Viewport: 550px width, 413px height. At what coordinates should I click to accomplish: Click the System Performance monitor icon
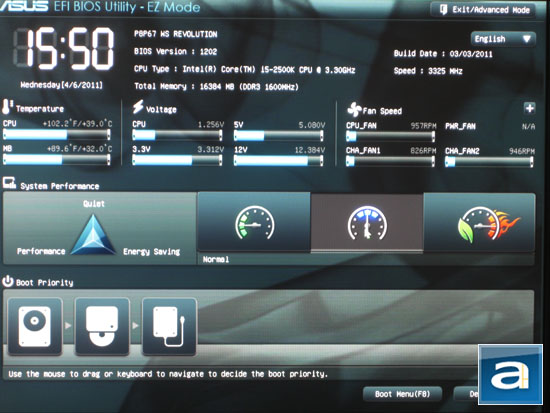point(9,183)
